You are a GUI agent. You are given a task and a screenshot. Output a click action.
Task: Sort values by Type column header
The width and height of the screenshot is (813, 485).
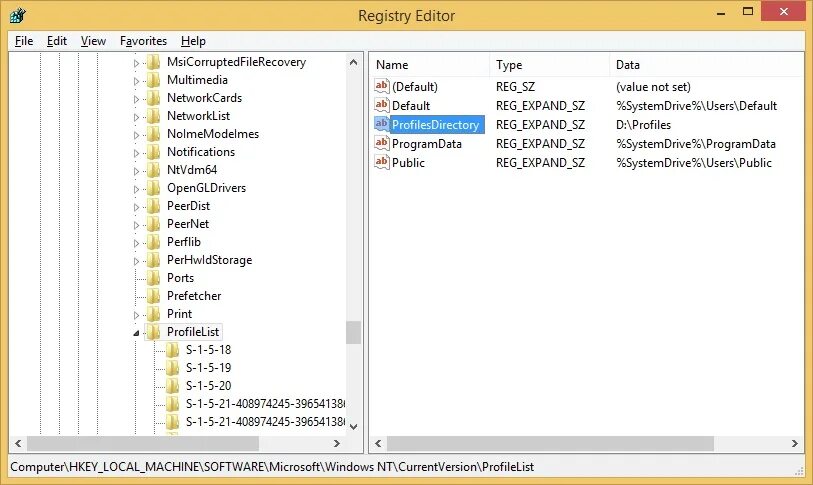tap(549, 65)
